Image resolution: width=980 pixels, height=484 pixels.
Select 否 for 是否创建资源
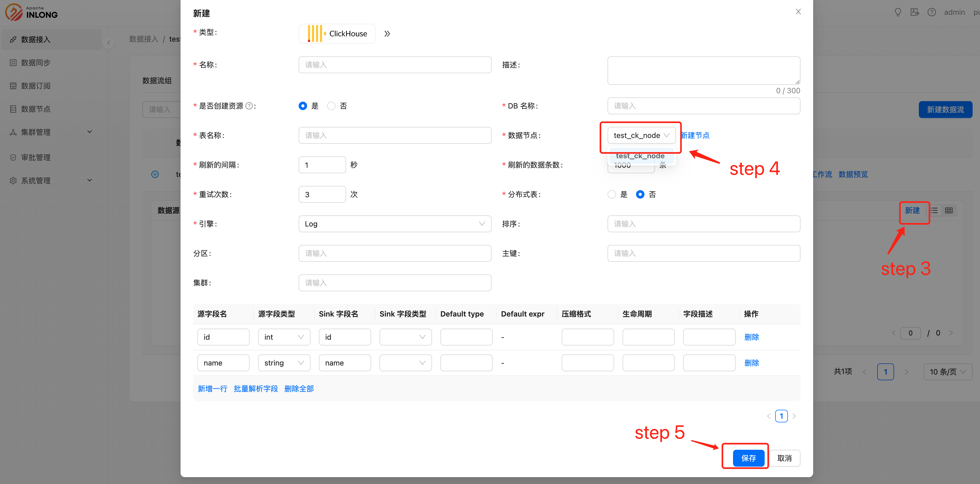[331, 106]
